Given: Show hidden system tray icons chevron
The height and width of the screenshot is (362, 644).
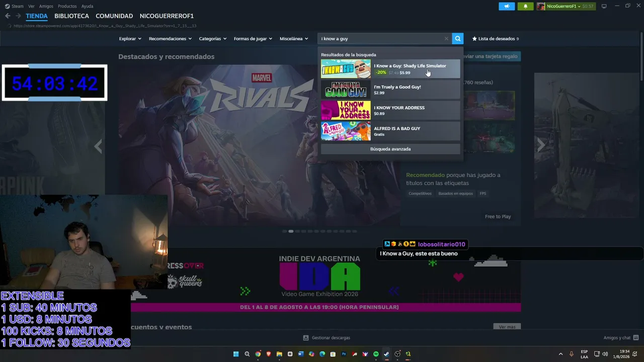Looking at the screenshot, I should [560, 354].
